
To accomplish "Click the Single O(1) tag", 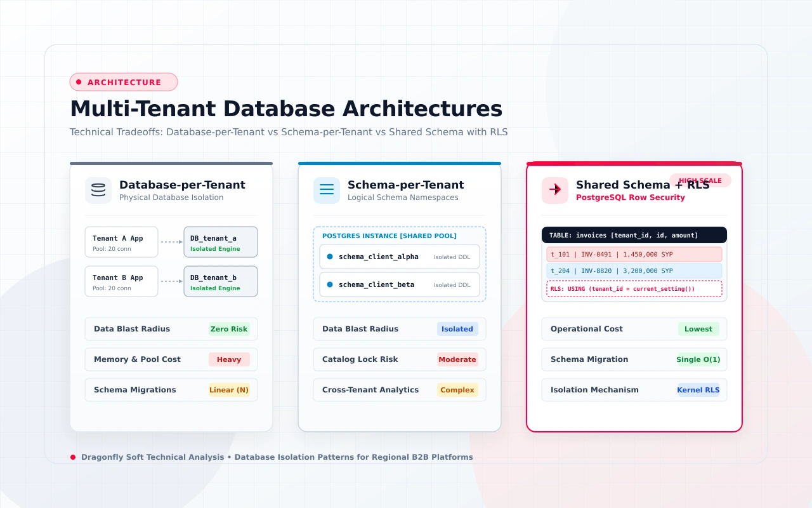I will [x=698, y=359].
